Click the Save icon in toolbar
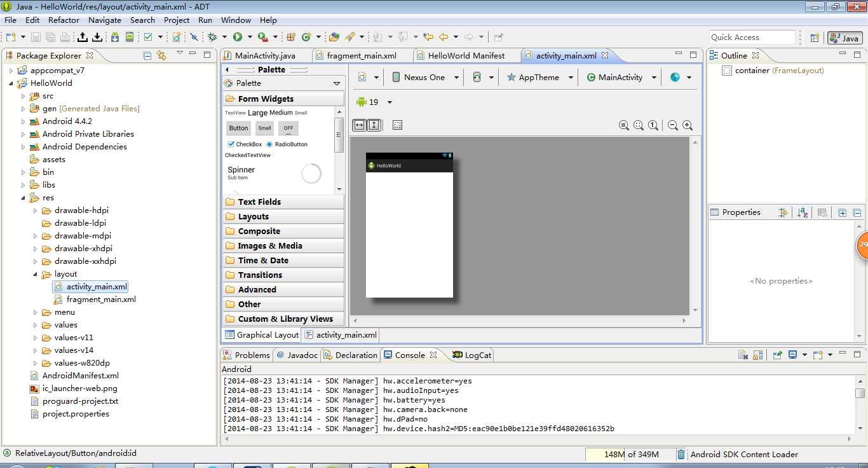The height and width of the screenshot is (468, 868). (36, 38)
